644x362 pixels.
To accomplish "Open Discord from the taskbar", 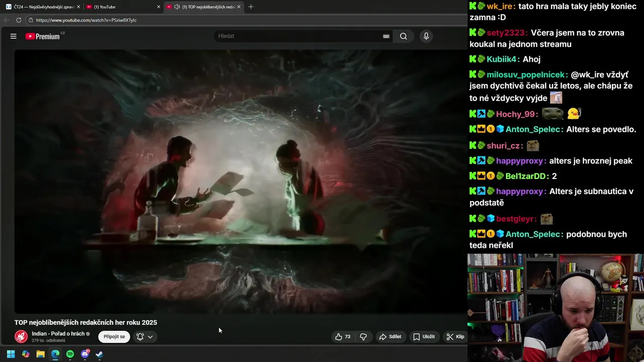I will tap(85, 354).
